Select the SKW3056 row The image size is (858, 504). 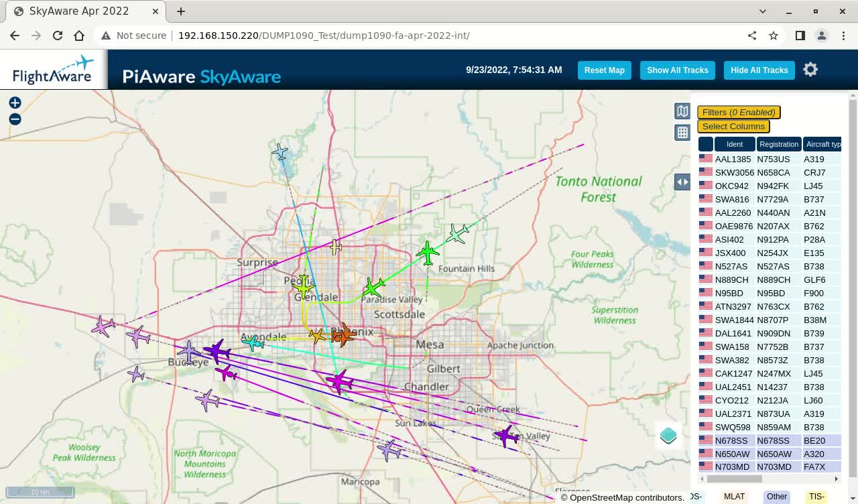770,172
